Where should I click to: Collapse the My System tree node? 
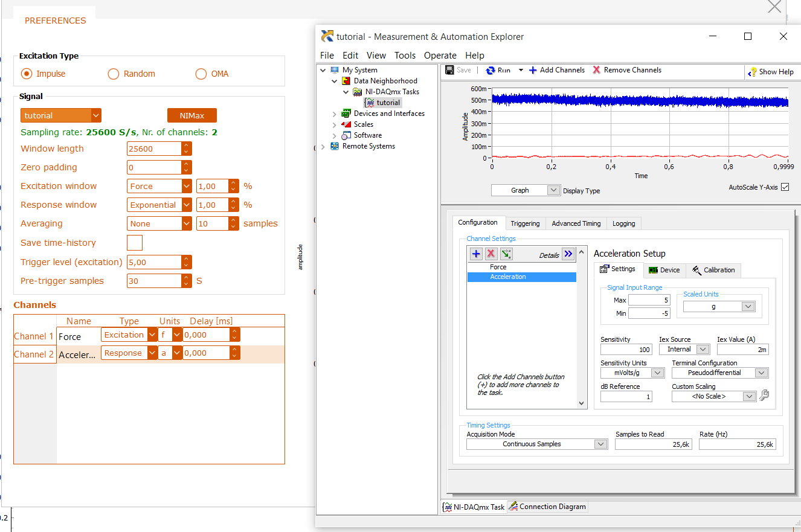coord(323,70)
